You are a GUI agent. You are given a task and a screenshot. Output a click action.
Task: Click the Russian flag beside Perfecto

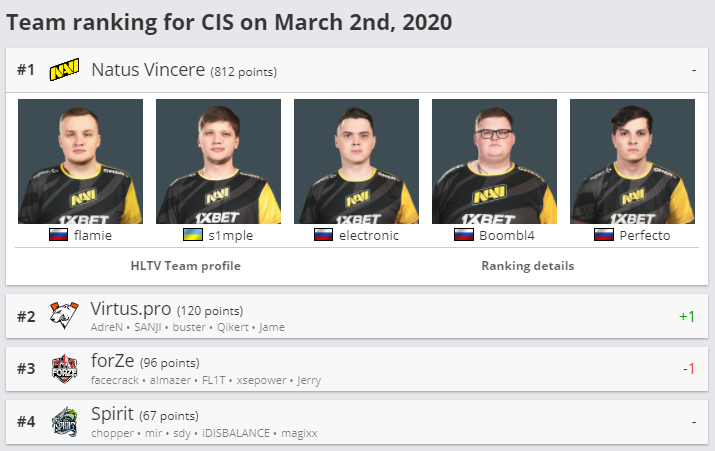tap(604, 235)
